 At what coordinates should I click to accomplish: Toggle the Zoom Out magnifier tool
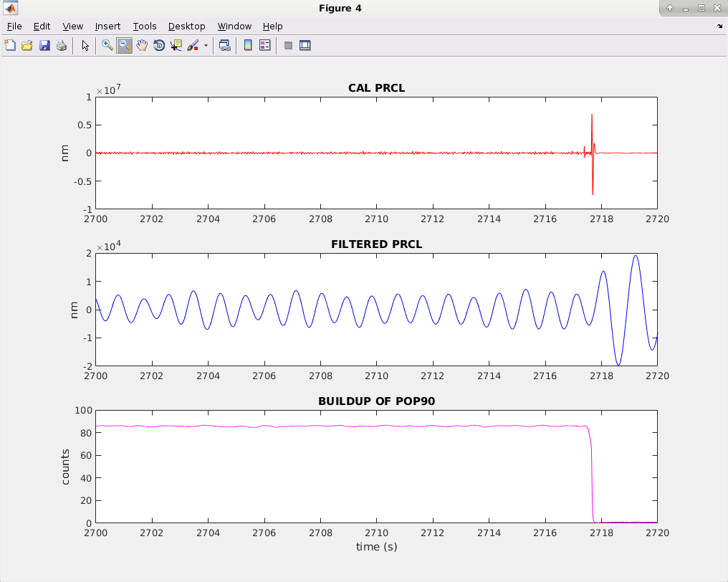pos(125,46)
